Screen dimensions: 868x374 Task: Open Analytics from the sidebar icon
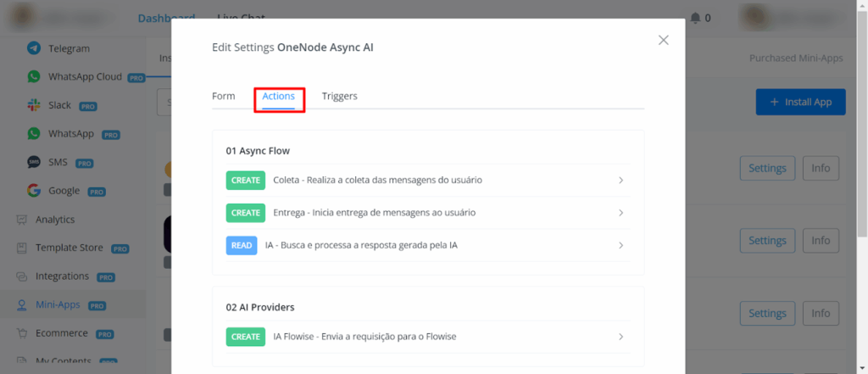[x=22, y=219]
